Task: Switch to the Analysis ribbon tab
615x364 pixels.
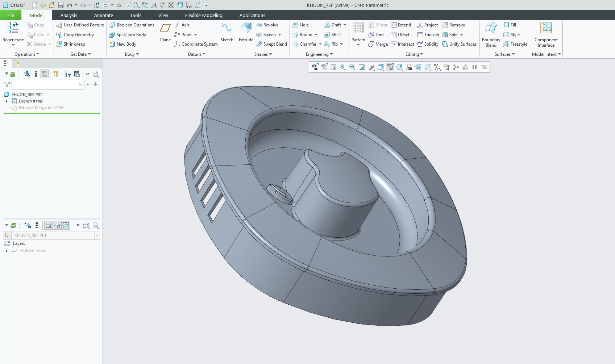Action: point(68,15)
